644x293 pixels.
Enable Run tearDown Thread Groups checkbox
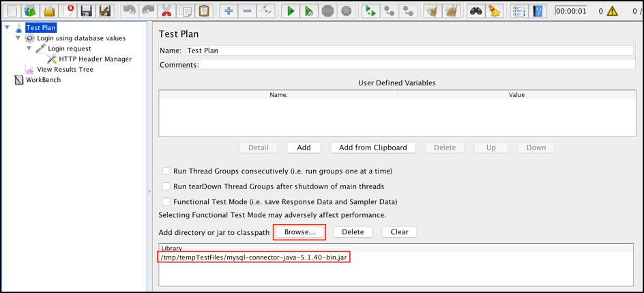(x=166, y=186)
